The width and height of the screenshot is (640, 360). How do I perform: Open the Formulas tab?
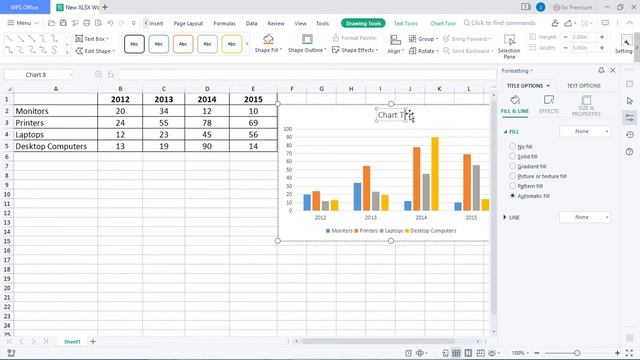coord(224,23)
